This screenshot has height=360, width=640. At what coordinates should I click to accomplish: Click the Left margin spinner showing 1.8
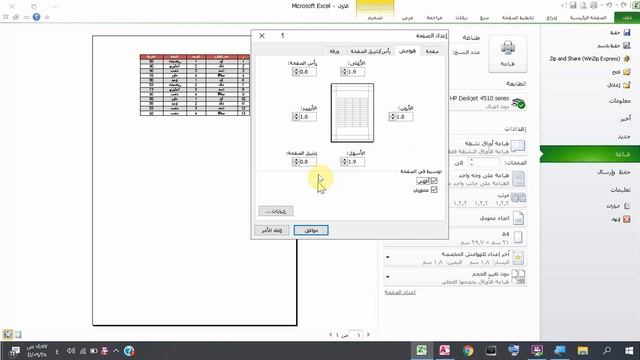point(304,117)
